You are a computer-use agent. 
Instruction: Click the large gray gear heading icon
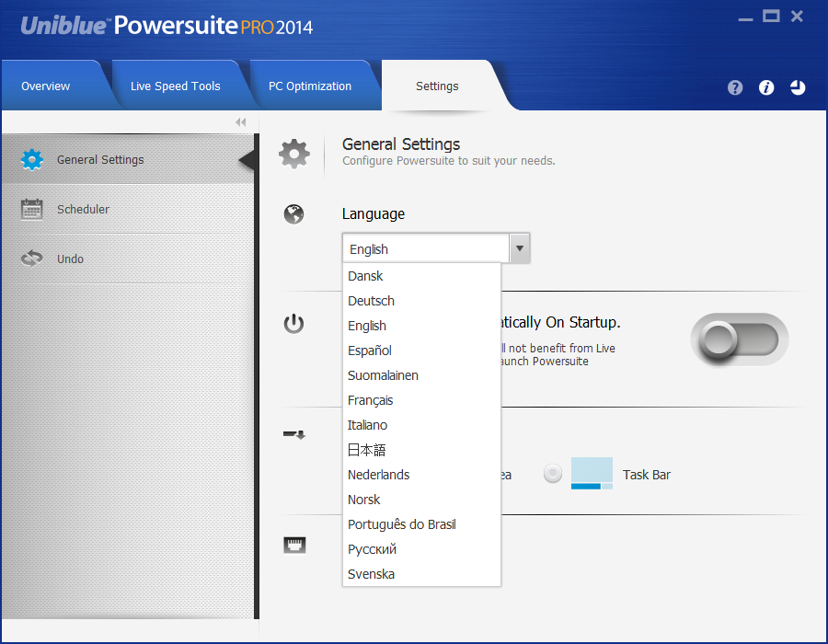[x=294, y=154]
